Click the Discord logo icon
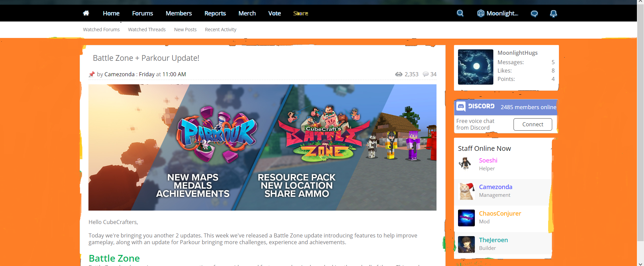644x266 pixels. pos(461,106)
